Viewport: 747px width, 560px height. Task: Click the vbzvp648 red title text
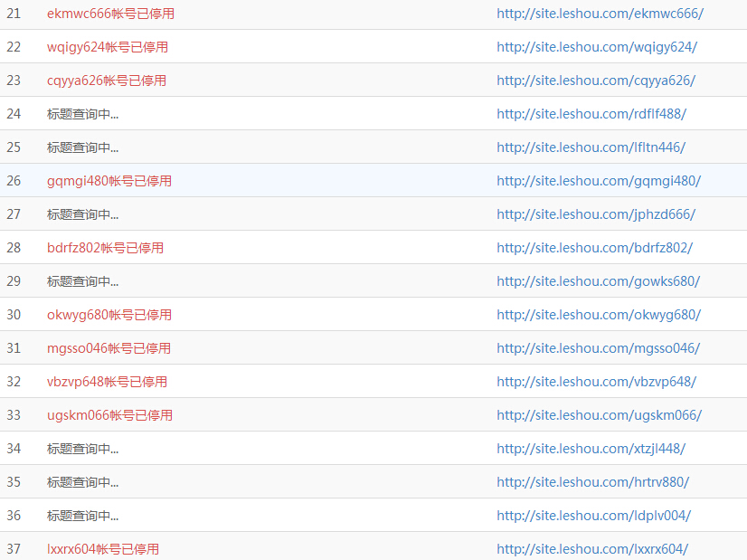pos(107,382)
